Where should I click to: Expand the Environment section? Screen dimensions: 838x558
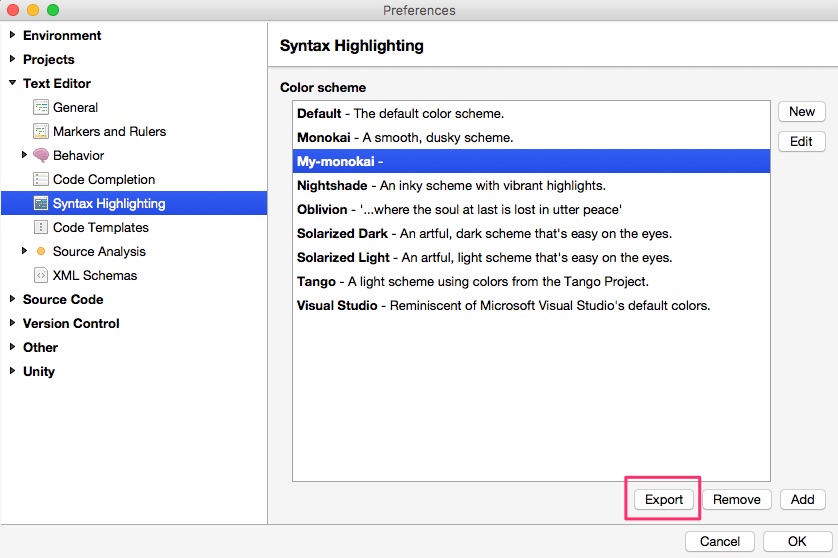[12, 35]
